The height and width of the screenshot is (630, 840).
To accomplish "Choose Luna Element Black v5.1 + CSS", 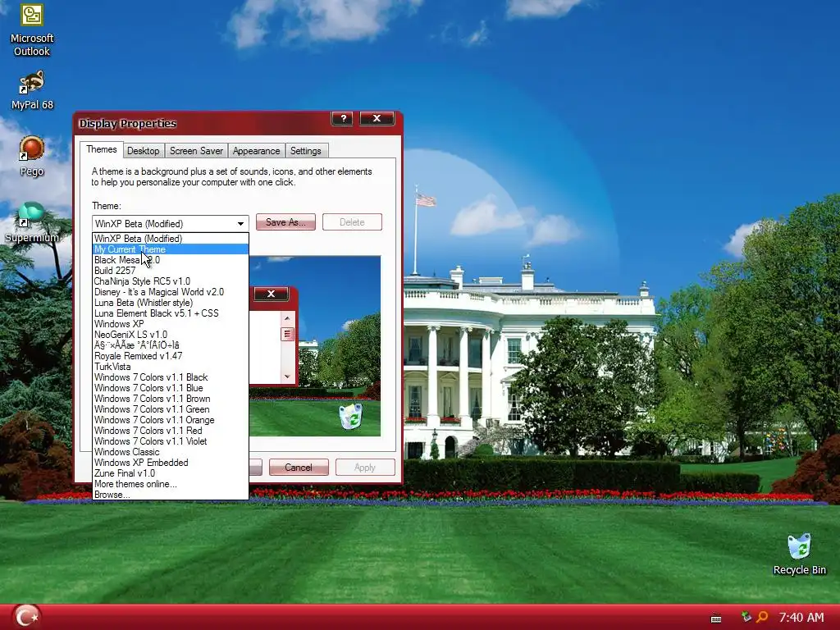I will pos(171,313).
